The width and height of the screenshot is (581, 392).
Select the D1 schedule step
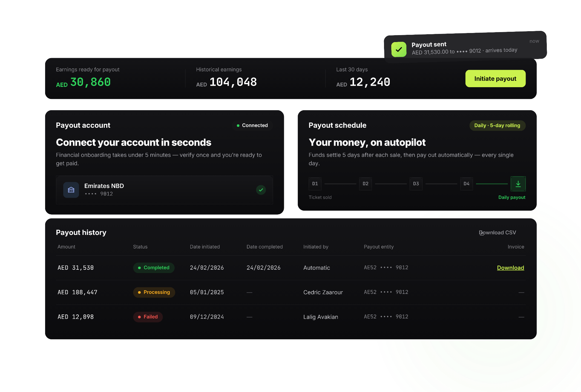[x=315, y=184]
